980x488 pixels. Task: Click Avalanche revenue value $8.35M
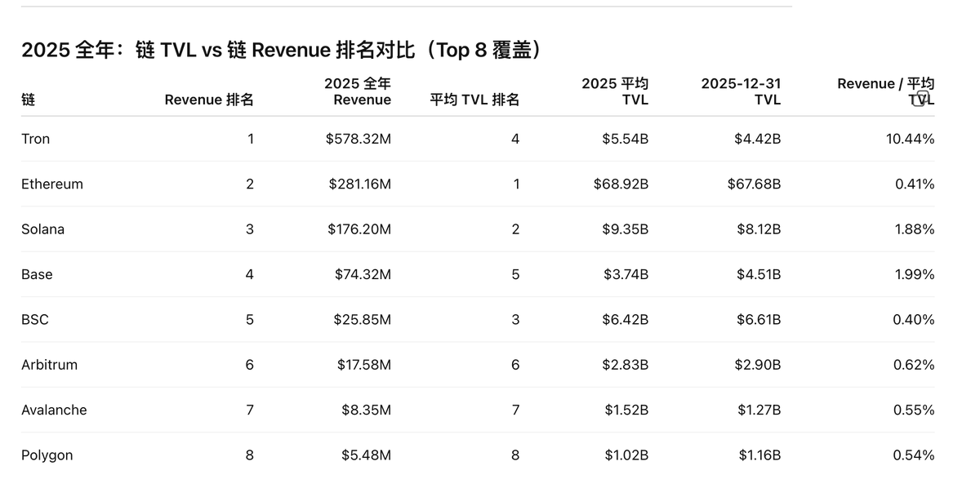tap(367, 410)
